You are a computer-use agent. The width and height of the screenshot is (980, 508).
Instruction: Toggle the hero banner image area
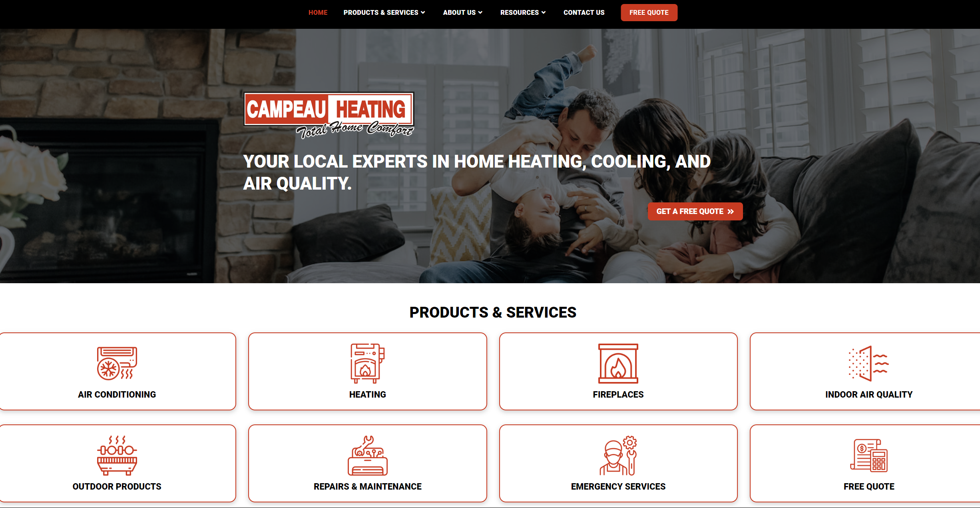coord(490,157)
